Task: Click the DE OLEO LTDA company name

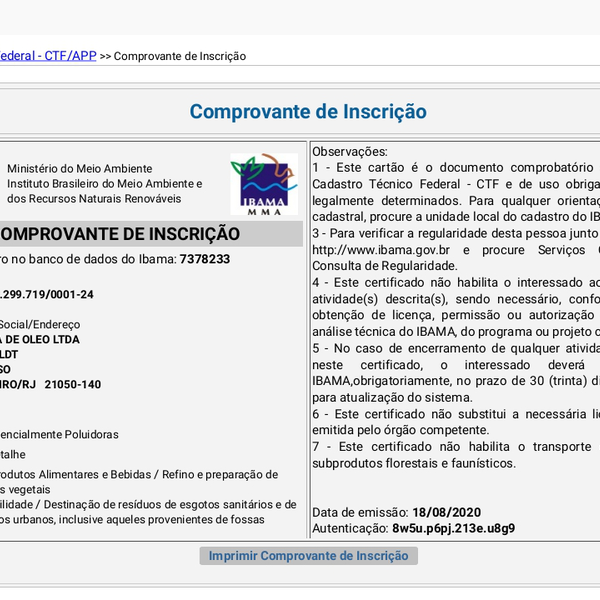Action: [42, 339]
